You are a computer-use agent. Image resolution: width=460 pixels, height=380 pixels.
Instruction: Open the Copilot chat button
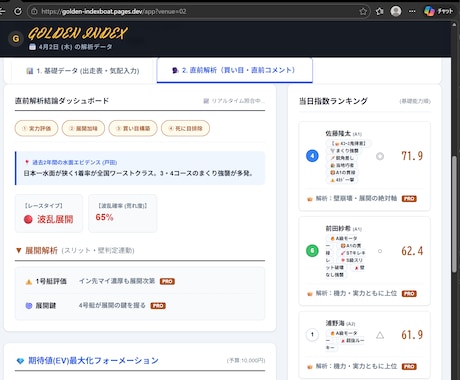click(438, 11)
